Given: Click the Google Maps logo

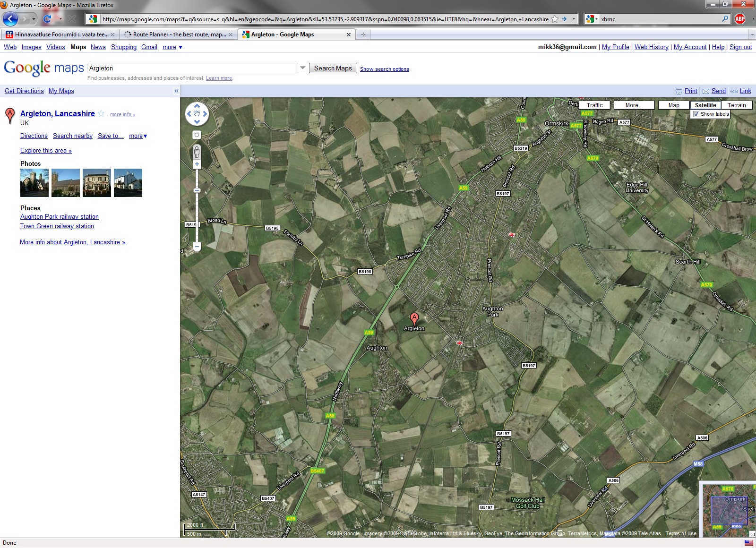Looking at the screenshot, I should (44, 68).
